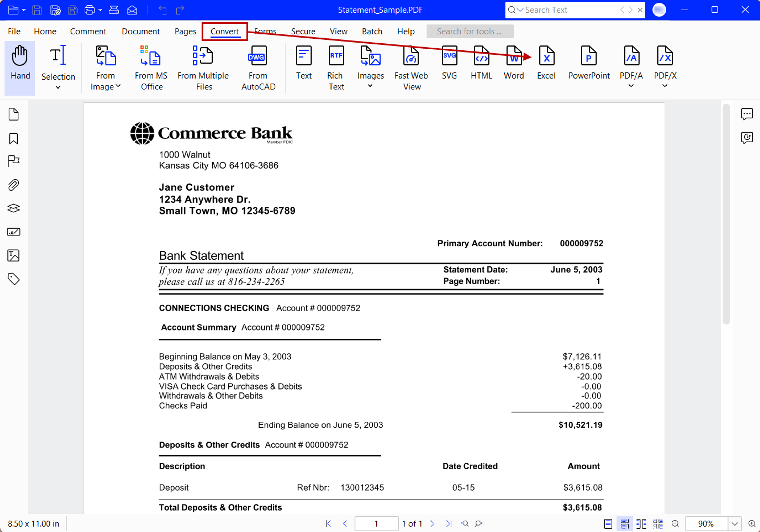Open the Comments panel on right

[x=747, y=114]
